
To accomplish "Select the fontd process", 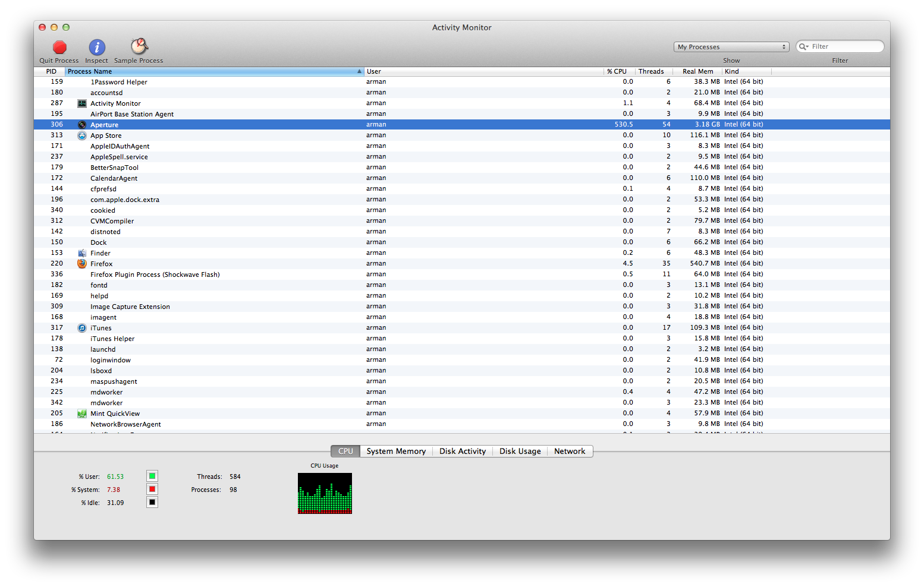I will click(462, 285).
